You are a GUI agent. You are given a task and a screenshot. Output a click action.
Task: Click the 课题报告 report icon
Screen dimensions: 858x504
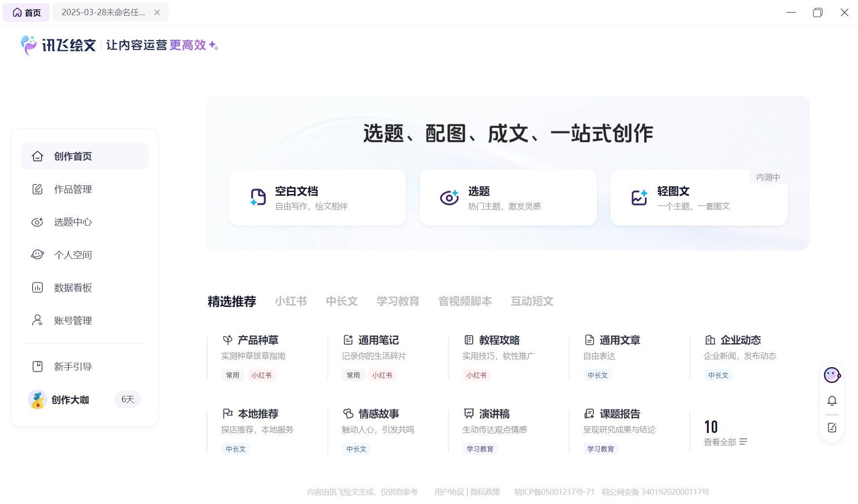589,414
